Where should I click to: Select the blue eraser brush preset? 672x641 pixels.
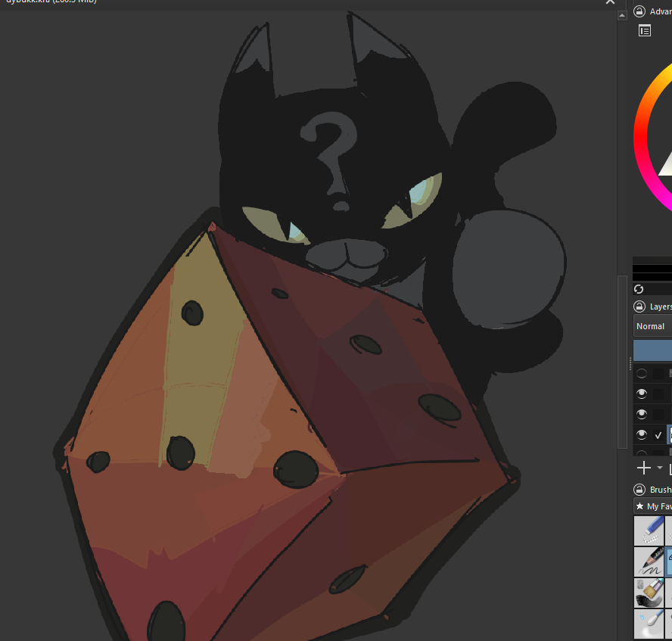point(649,531)
